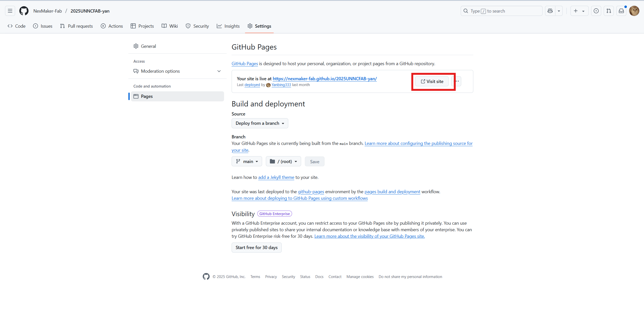Screen dimensions: 644x317
Task: Open Learn more about configuring publishing source
Action: (x=418, y=143)
